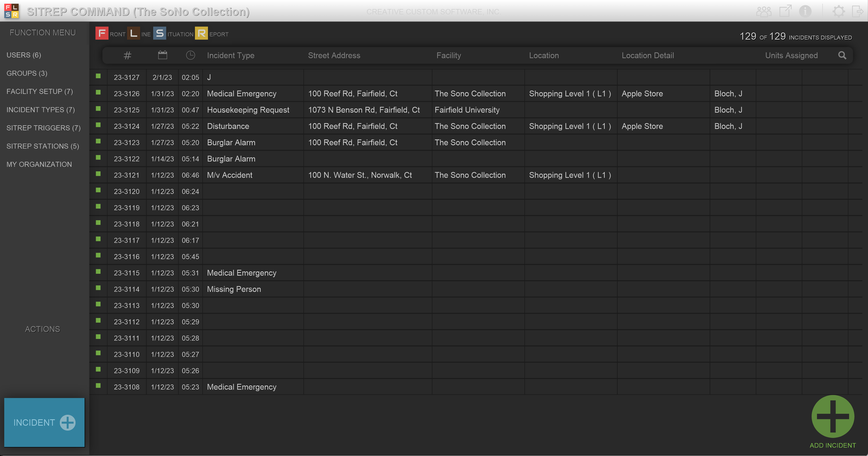Click the red F Frontline logo square

click(102, 33)
